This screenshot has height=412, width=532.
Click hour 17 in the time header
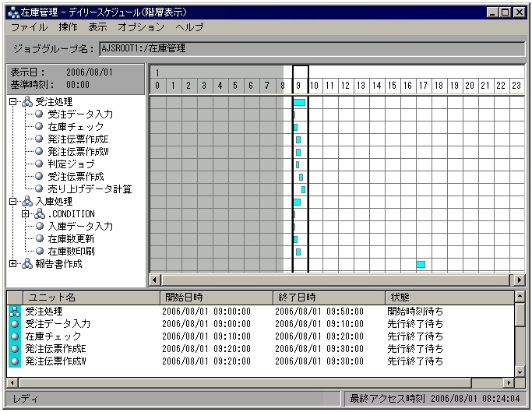[423, 86]
